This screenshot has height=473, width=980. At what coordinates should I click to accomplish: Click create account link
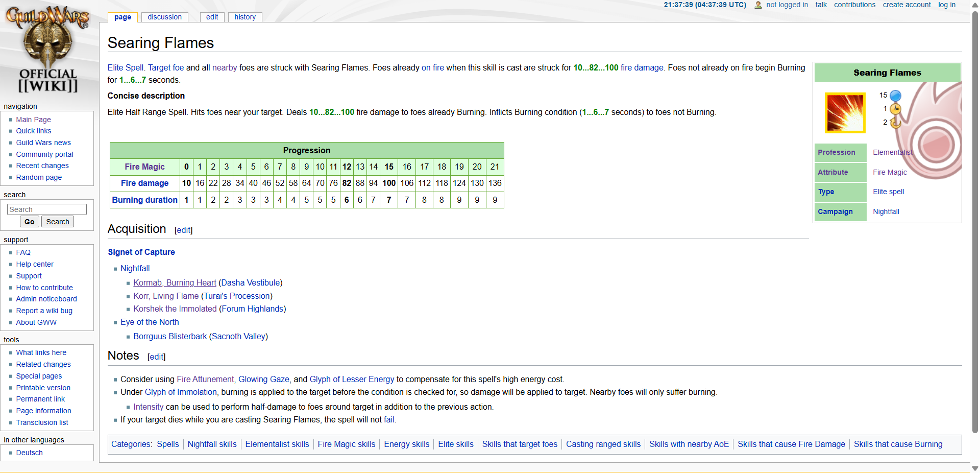pos(906,5)
